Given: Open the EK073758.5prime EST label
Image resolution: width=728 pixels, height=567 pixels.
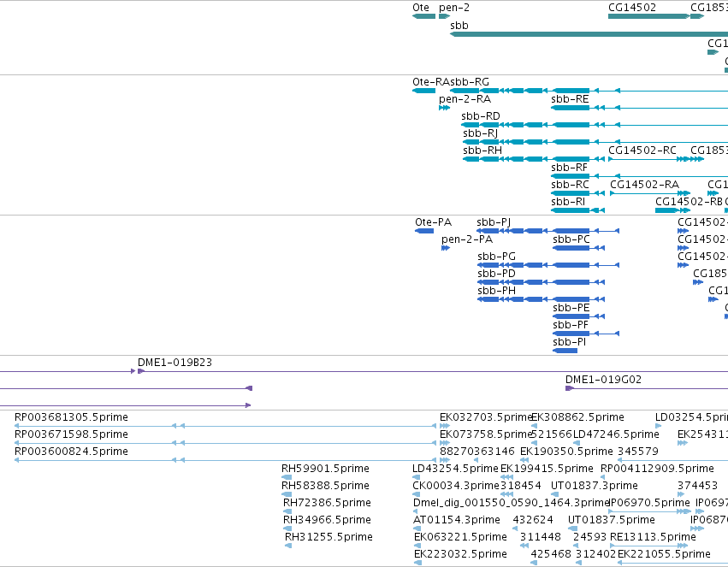Looking at the screenshot, I should pyautogui.click(x=485, y=434).
